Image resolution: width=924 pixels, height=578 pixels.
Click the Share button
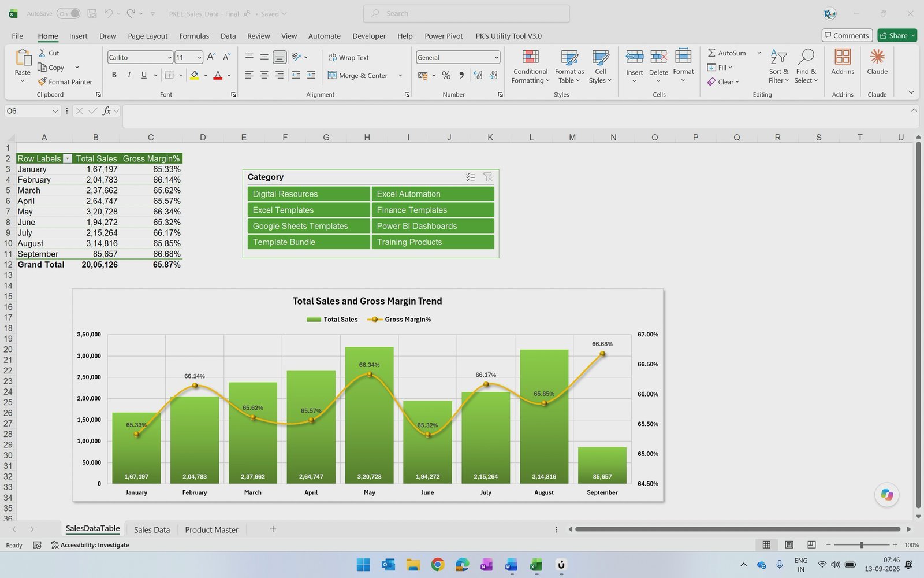click(897, 35)
